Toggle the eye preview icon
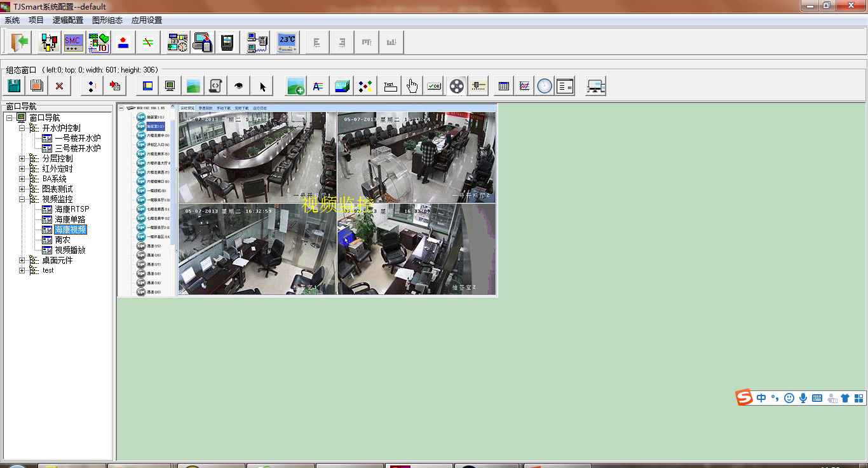The height and width of the screenshot is (468, 868). pyautogui.click(x=239, y=86)
